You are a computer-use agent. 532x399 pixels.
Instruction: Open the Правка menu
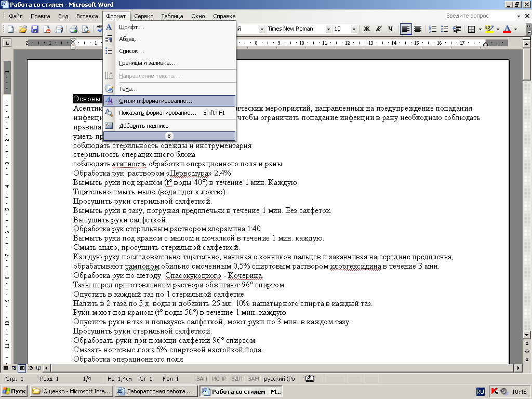click(x=40, y=16)
